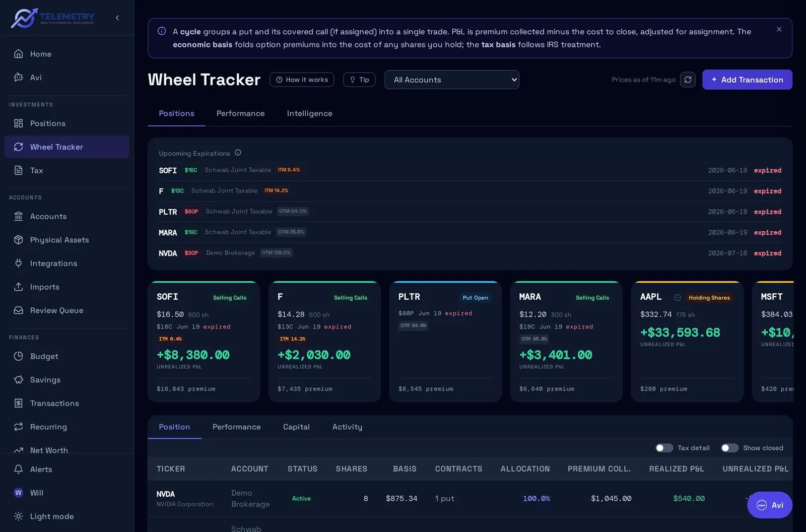Click the F $13C expiration row
The width and height of the screenshot is (806, 532).
470,191
